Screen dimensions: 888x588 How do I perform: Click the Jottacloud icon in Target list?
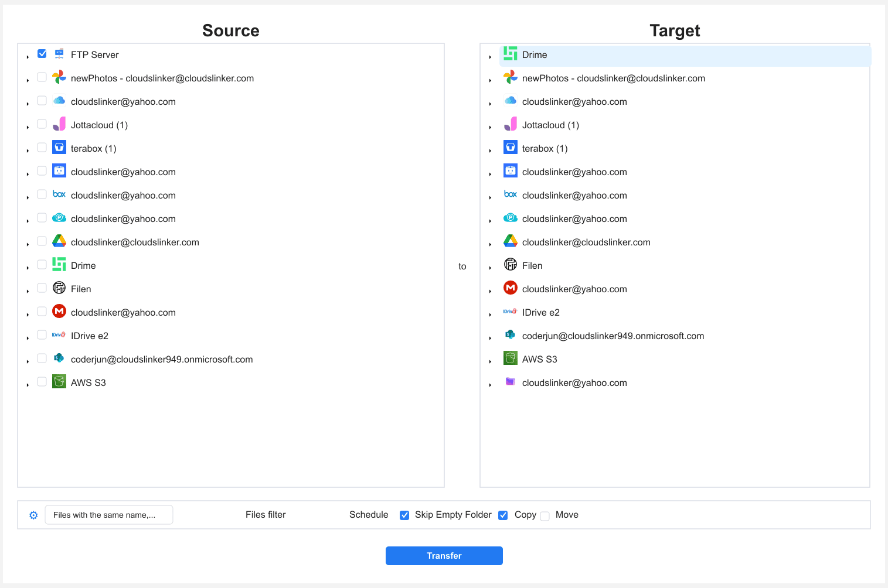[x=511, y=124]
